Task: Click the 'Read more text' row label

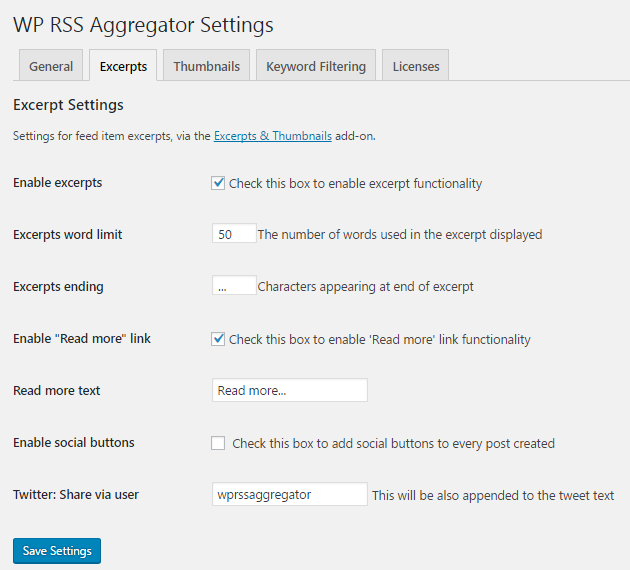Action: click(x=57, y=390)
